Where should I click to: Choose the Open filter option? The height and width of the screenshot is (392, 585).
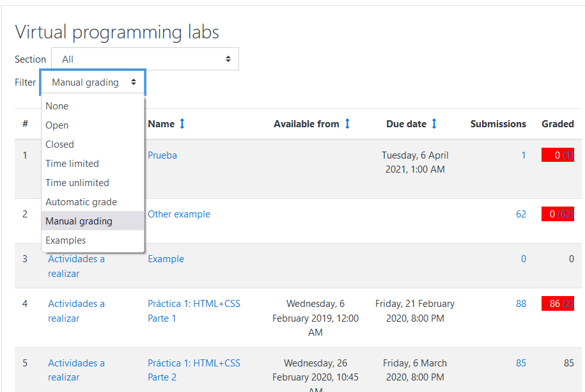57,125
